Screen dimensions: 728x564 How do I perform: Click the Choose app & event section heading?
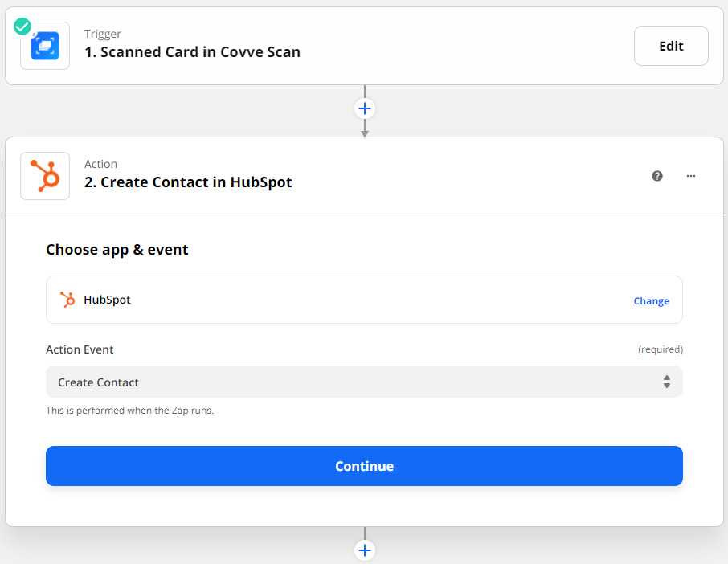(x=117, y=250)
